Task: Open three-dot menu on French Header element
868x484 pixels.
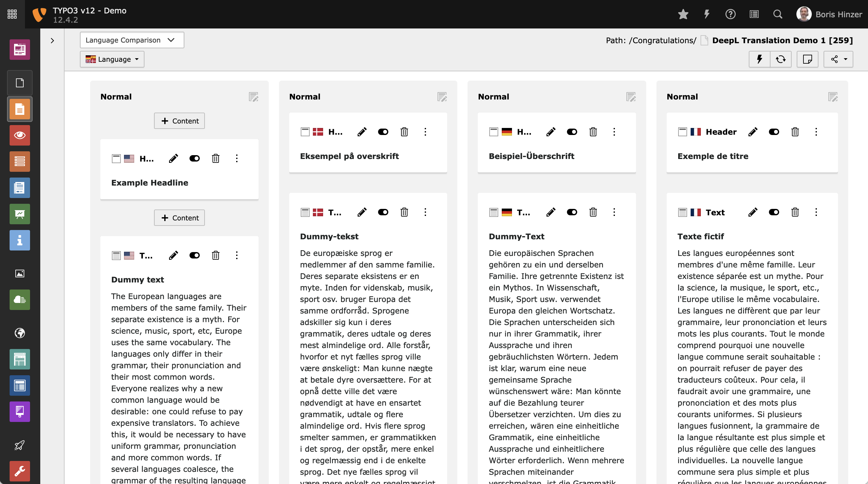Action: 816,132
